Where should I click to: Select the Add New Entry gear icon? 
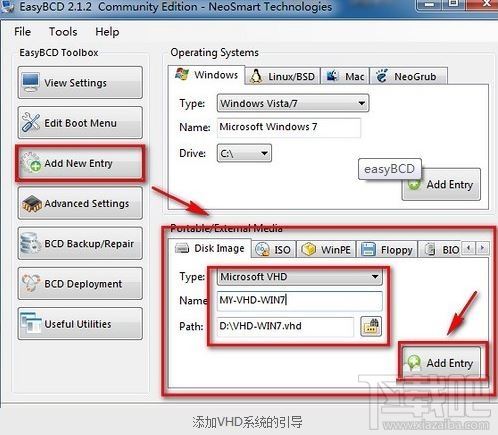click(31, 163)
